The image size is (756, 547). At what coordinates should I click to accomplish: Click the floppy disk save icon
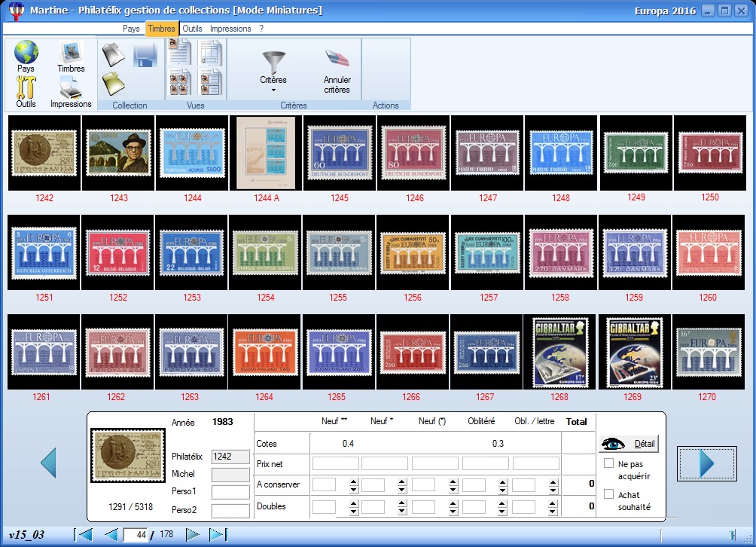tap(145, 55)
